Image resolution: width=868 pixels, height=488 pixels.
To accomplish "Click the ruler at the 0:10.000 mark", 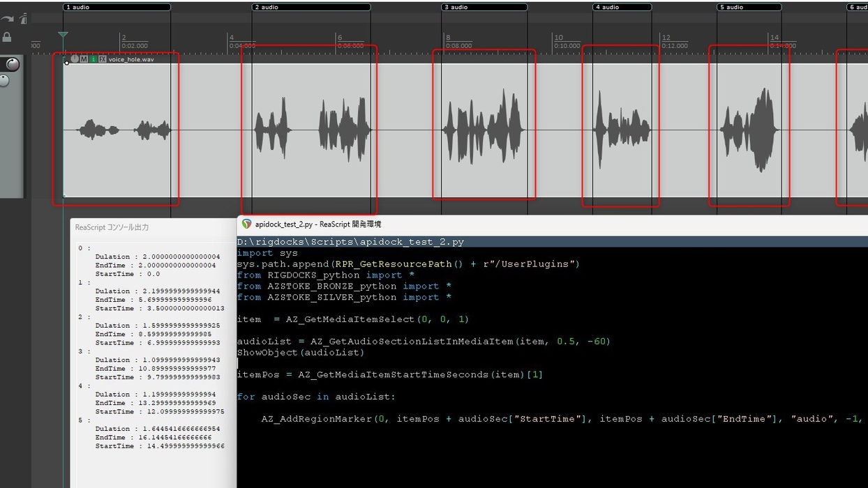I will 567,46.
